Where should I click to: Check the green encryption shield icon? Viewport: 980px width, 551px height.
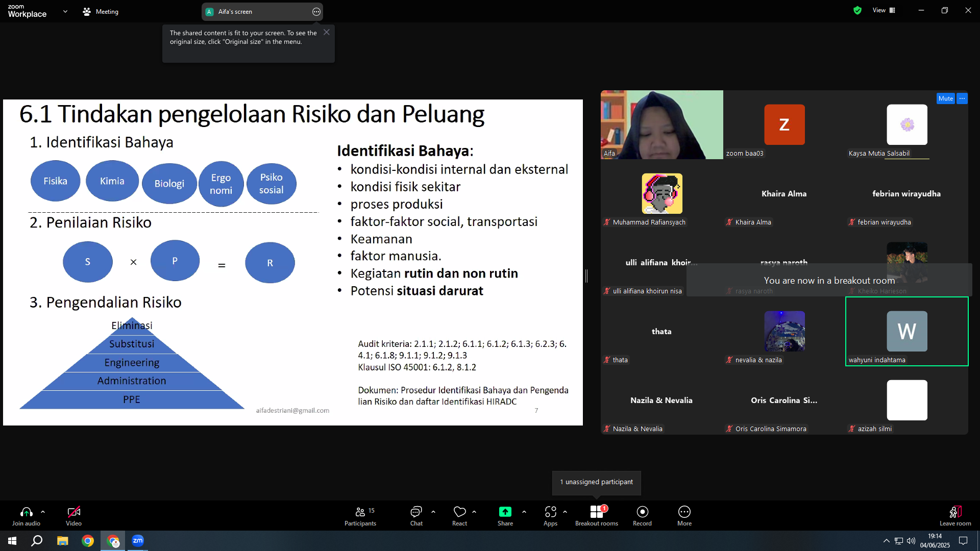coord(857,10)
